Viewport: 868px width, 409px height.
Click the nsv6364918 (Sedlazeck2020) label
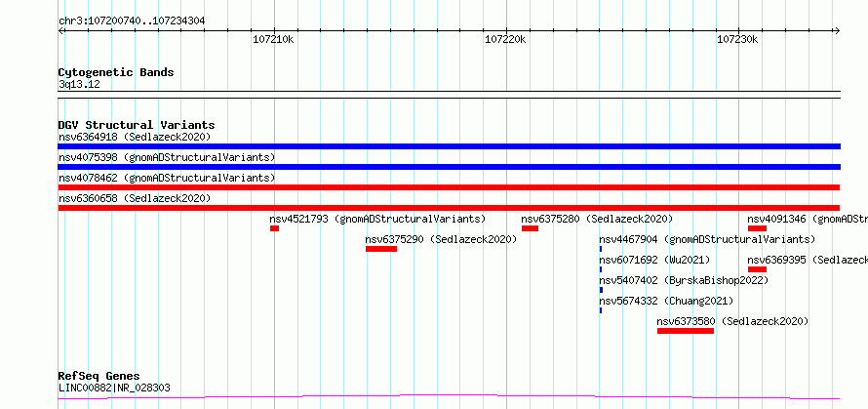pos(135,137)
